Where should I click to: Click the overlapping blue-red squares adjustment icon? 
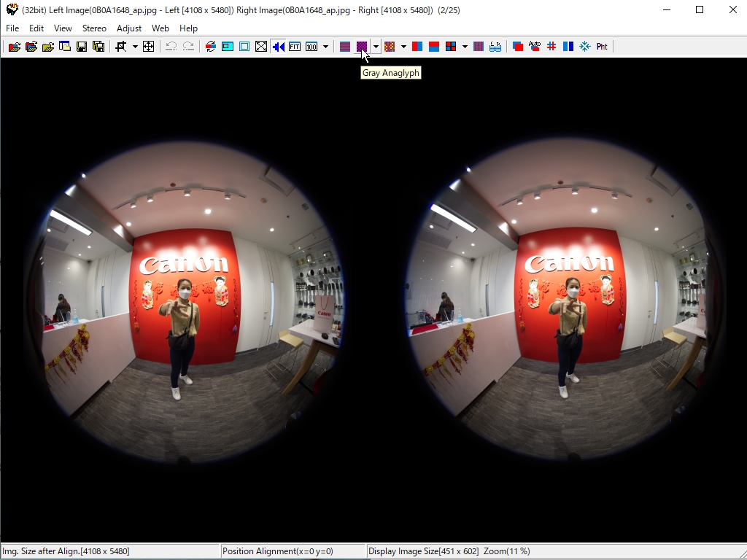point(518,46)
